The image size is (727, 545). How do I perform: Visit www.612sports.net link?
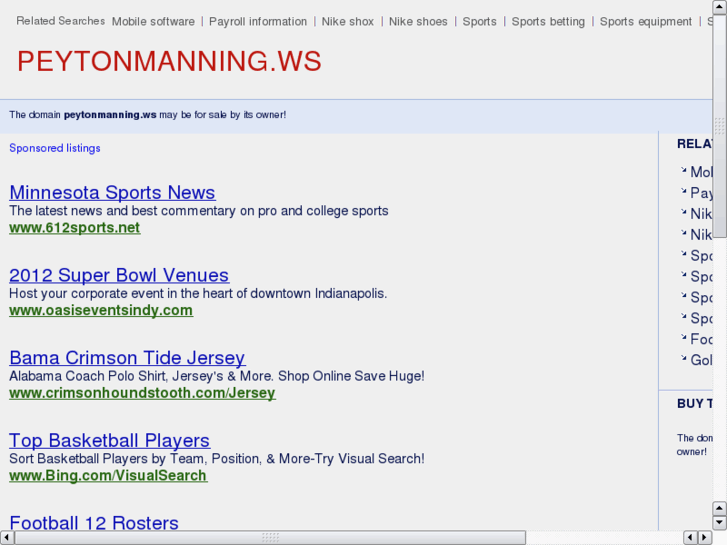pos(75,228)
